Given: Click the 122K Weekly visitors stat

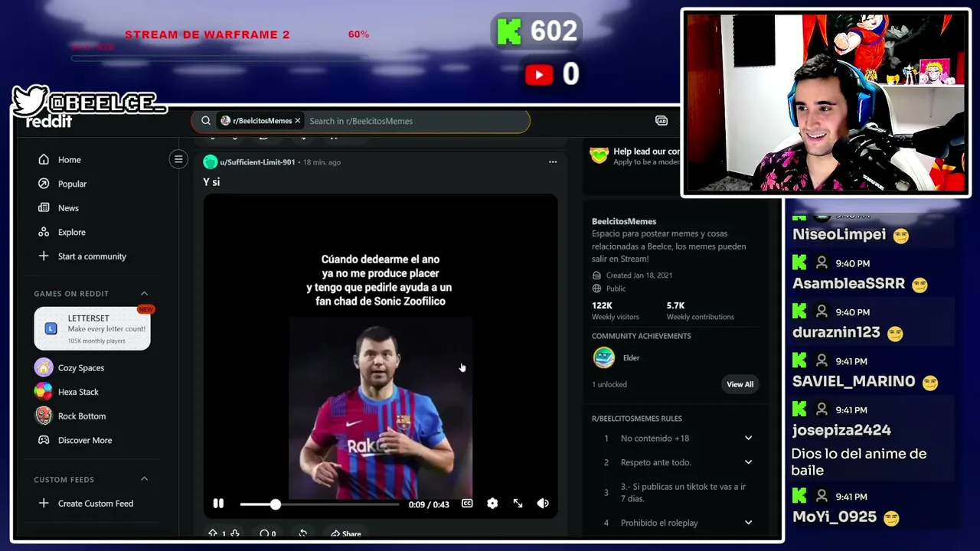Looking at the screenshot, I should tap(616, 311).
